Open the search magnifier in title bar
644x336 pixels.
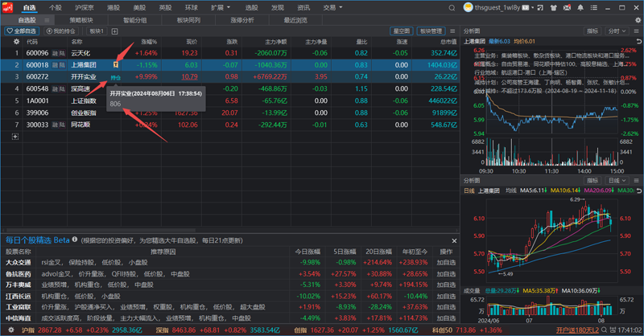(452, 8)
